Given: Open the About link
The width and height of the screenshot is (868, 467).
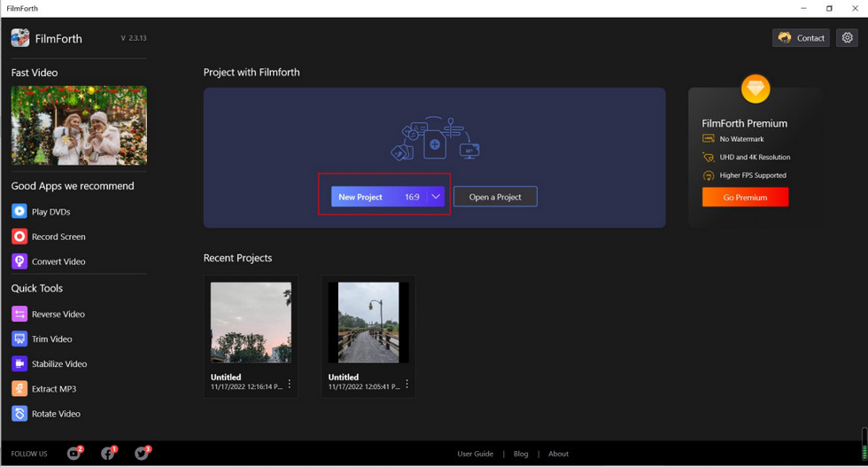Looking at the screenshot, I should (x=559, y=454).
